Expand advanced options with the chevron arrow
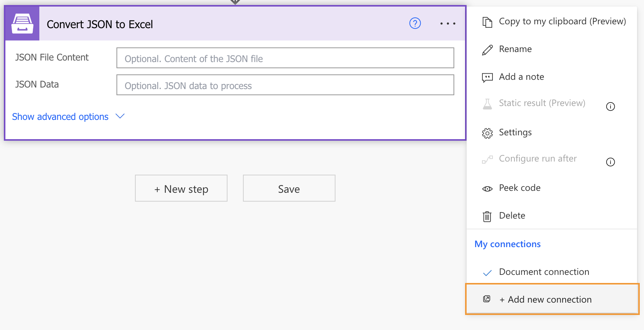Viewport: 644px width, 330px height. [x=120, y=116]
